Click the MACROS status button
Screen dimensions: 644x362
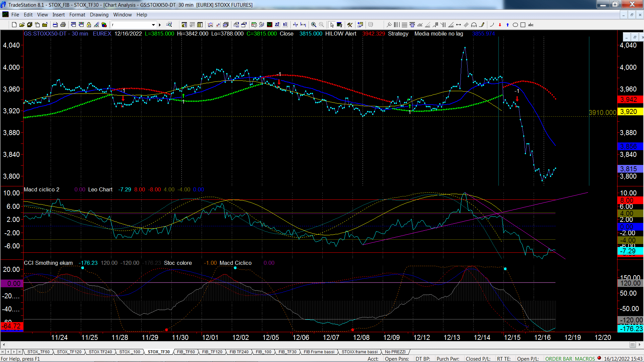[x=585, y=359]
